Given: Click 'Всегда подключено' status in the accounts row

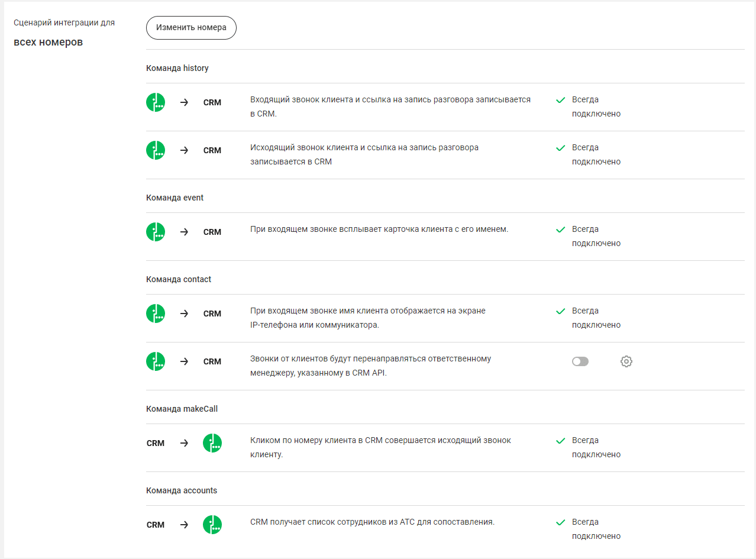Looking at the screenshot, I should 596,529.
